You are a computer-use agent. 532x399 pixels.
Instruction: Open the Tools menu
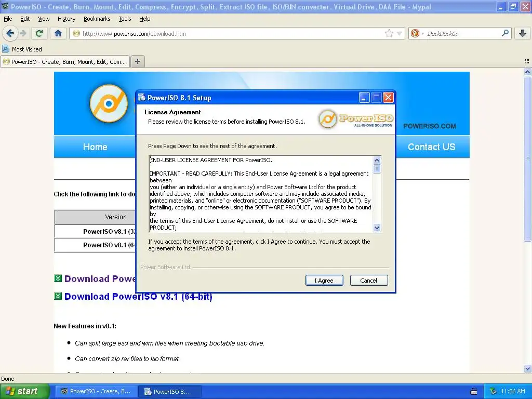[x=125, y=19]
